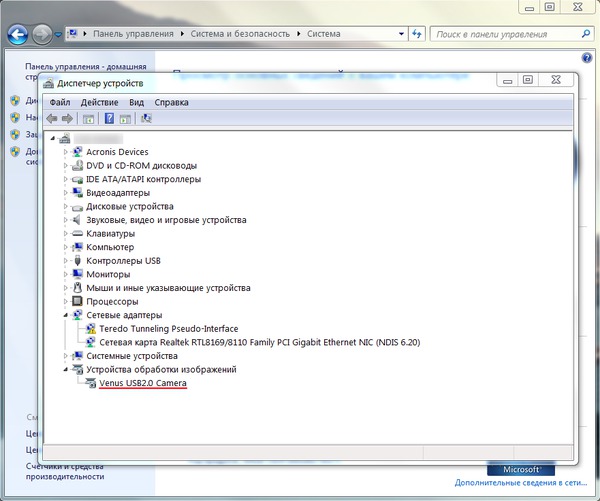Click the Teredo adapter warning icon

(x=91, y=328)
